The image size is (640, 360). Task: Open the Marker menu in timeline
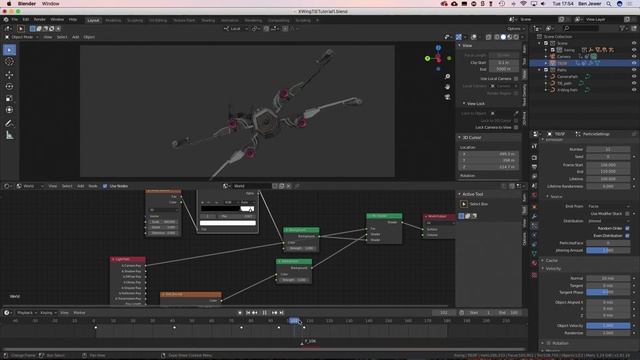[79, 313]
